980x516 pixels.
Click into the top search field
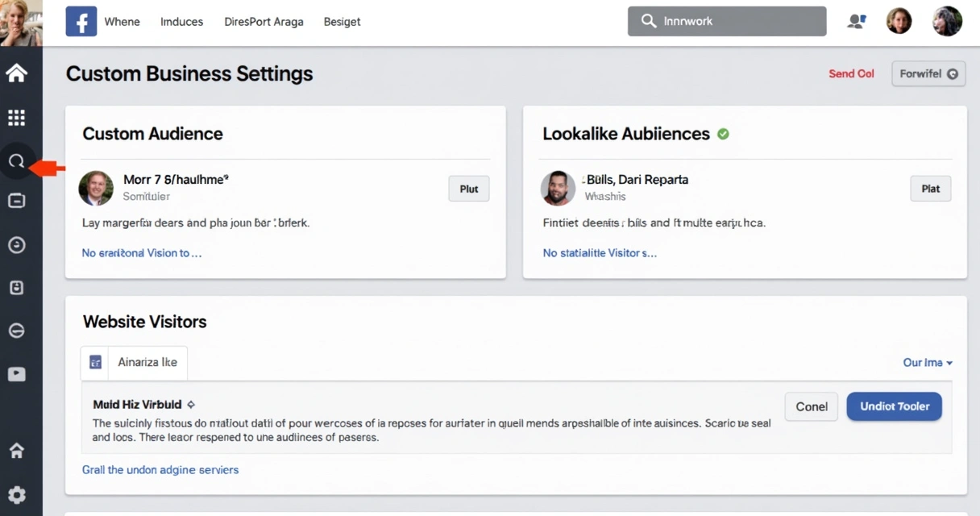[x=727, y=22]
